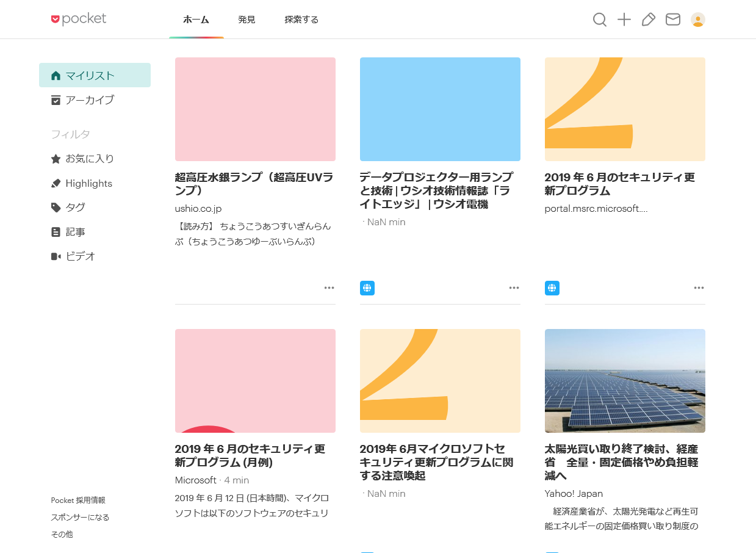
Task: Click the Pocket 採用情報 link
Action: click(78, 500)
